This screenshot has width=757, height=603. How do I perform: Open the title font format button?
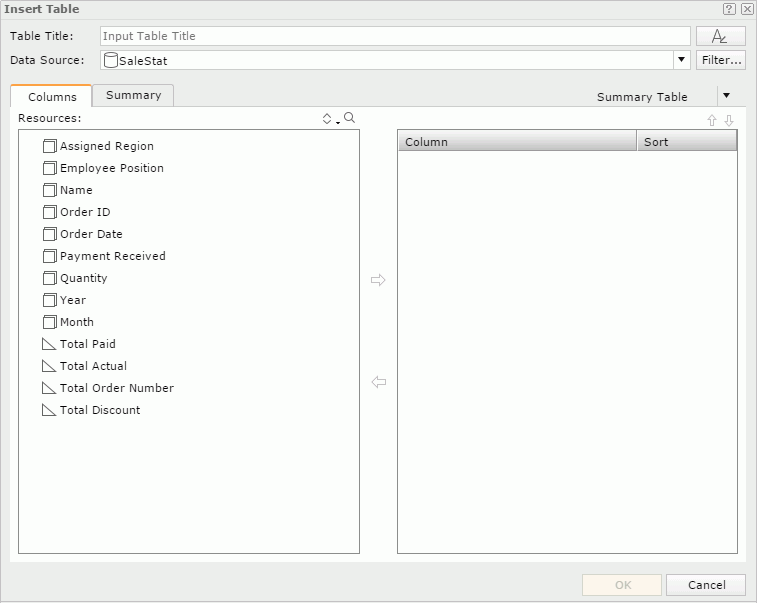[720, 36]
